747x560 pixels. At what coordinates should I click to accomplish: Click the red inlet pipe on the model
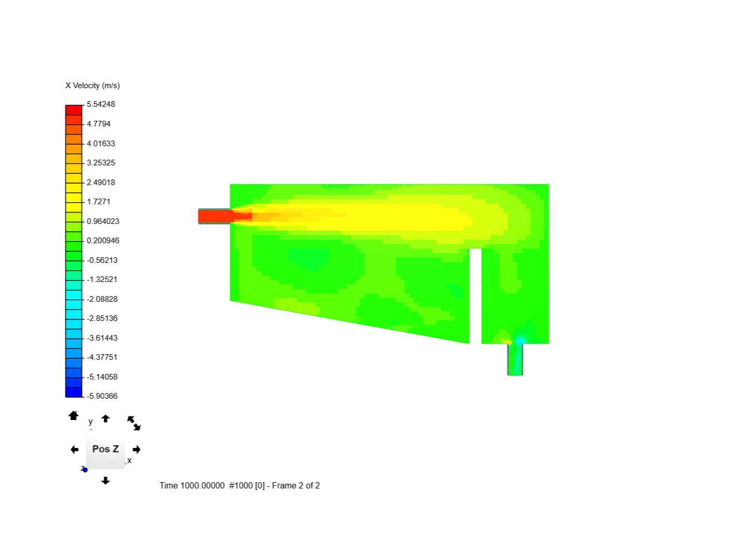tap(214, 216)
